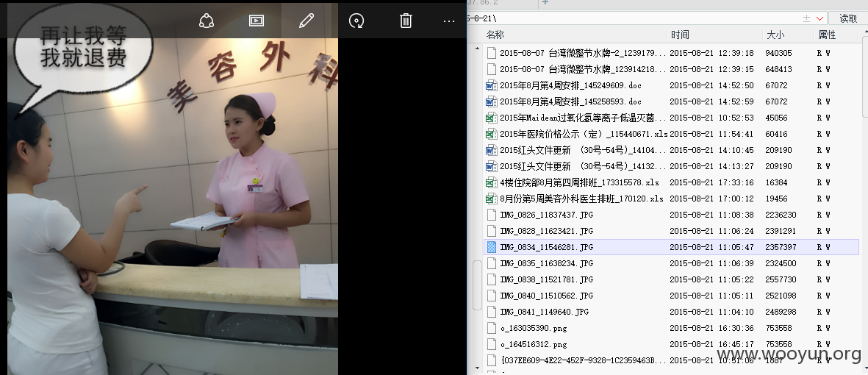Click Excel icon of 2015年医院价格公示 xls
This screenshot has width=868, height=375.
point(491,134)
